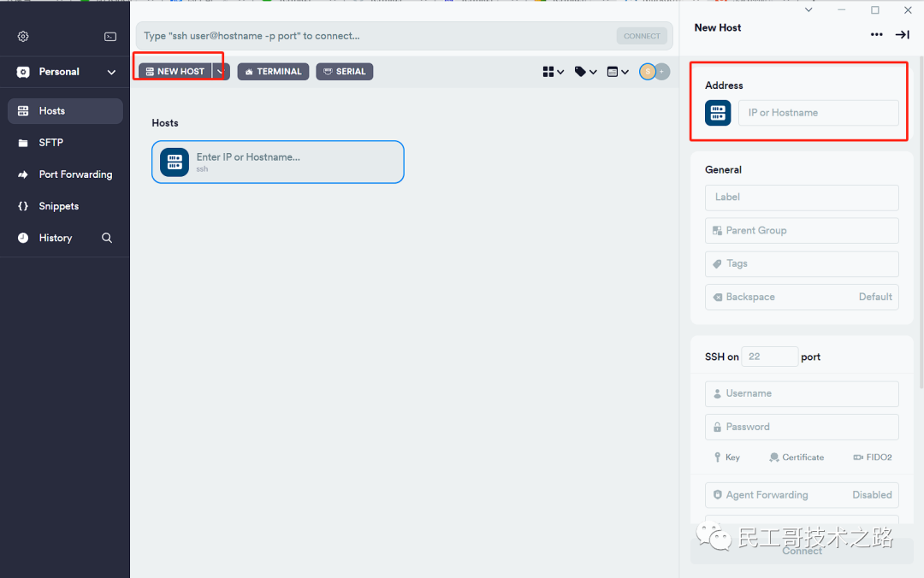The width and height of the screenshot is (924, 578).
Task: Click the SERIAL button
Action: (x=344, y=72)
